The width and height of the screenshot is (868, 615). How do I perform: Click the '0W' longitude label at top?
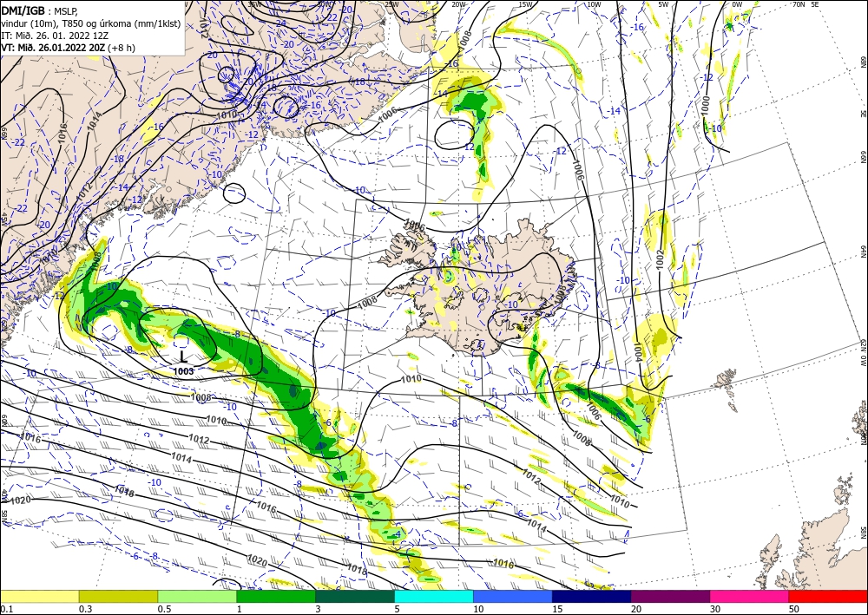[737, 4]
